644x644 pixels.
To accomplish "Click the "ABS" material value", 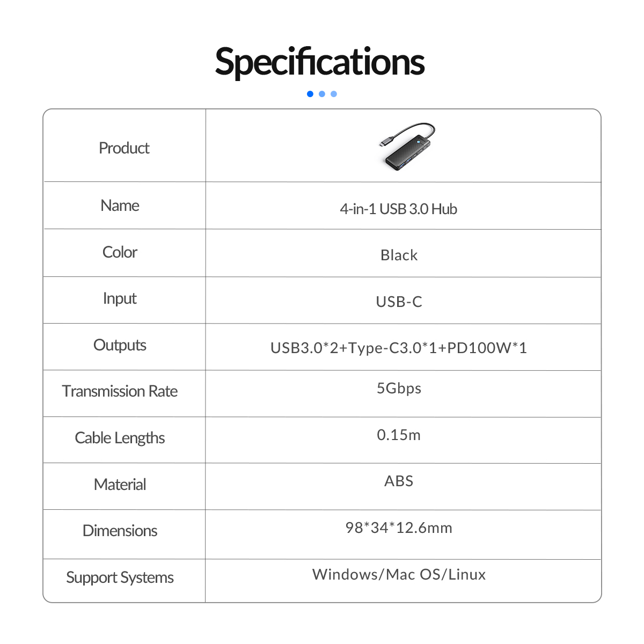I will (x=399, y=481).
